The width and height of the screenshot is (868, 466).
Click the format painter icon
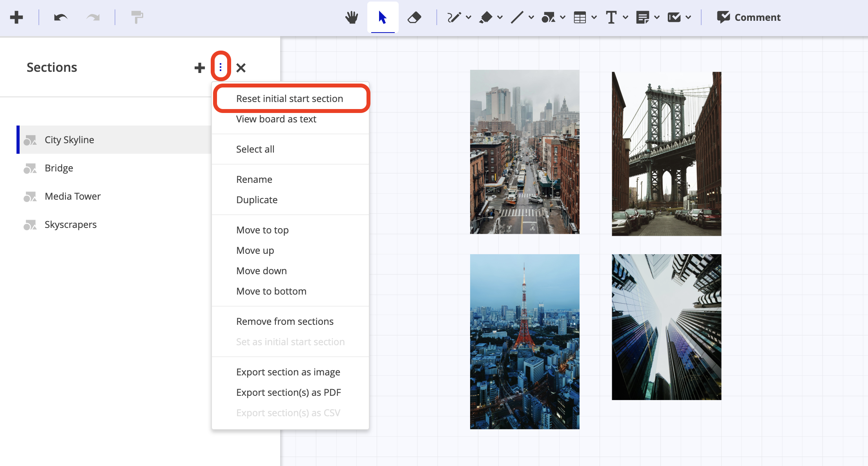pos(137,17)
